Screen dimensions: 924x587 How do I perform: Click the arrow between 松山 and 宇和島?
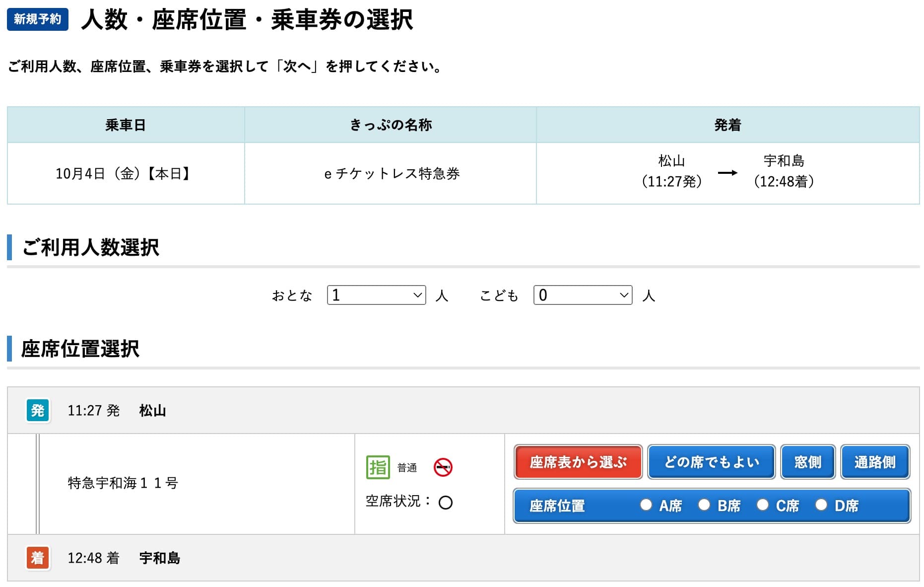(x=727, y=173)
